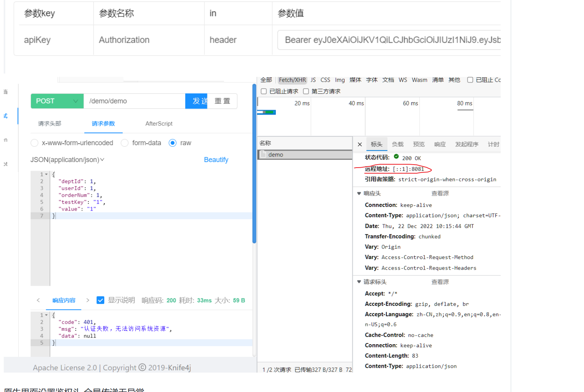Collapse the 响应头 section
The width and height of the screenshot is (584, 392).
point(359,193)
